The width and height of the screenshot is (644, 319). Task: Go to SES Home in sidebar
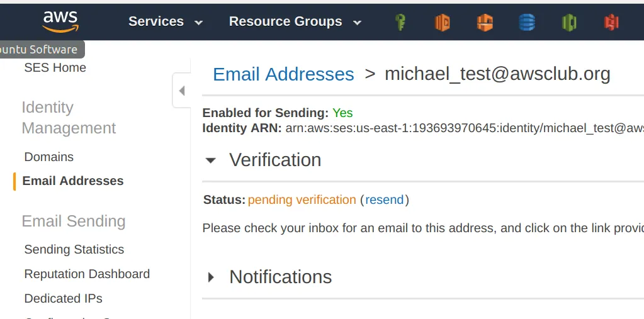tap(55, 68)
